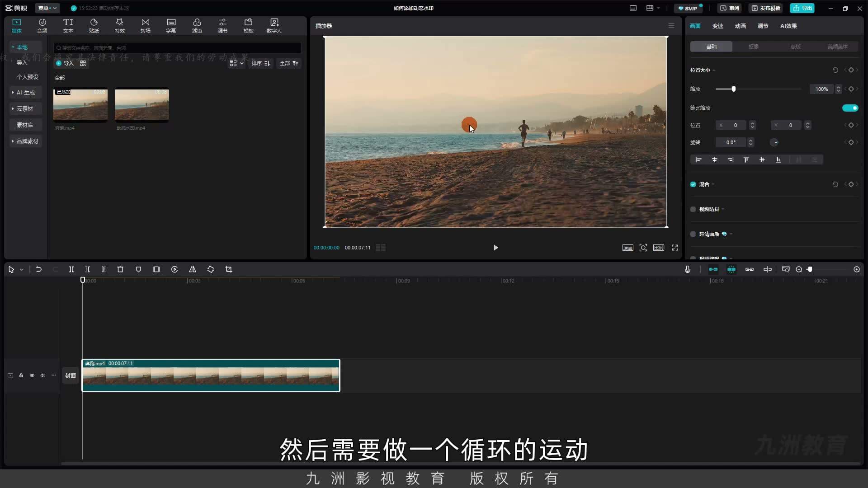Click the media search input field
868x488 pixels.
[177, 48]
